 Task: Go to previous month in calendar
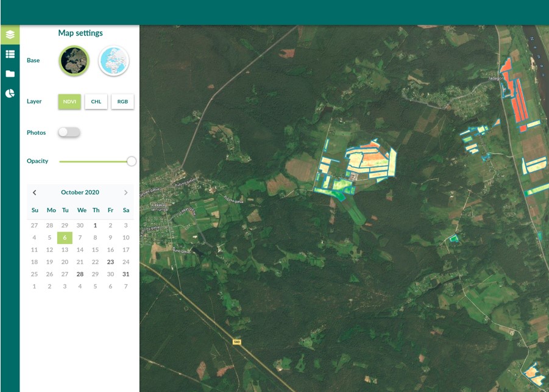35,193
